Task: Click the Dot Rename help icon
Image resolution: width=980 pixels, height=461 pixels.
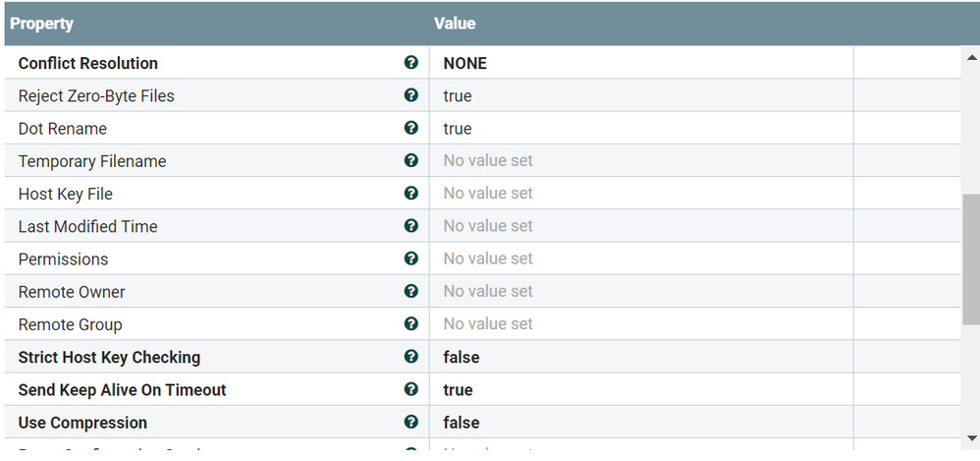Action: click(x=410, y=127)
